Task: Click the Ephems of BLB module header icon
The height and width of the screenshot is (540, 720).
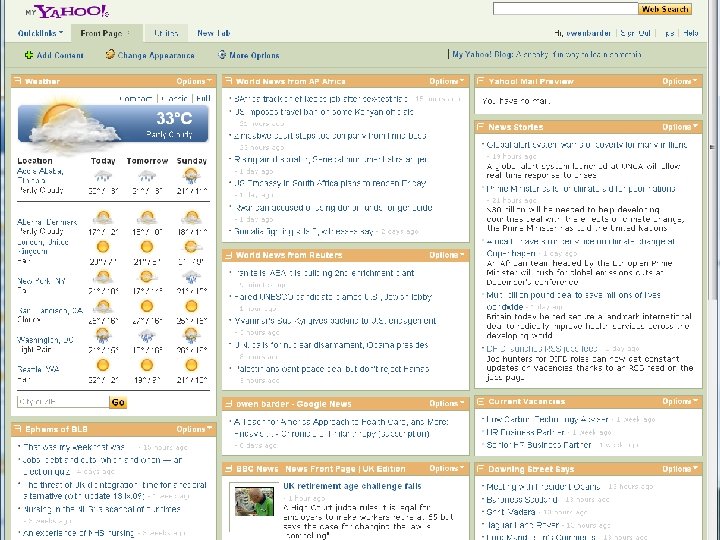Action: [x=17, y=428]
